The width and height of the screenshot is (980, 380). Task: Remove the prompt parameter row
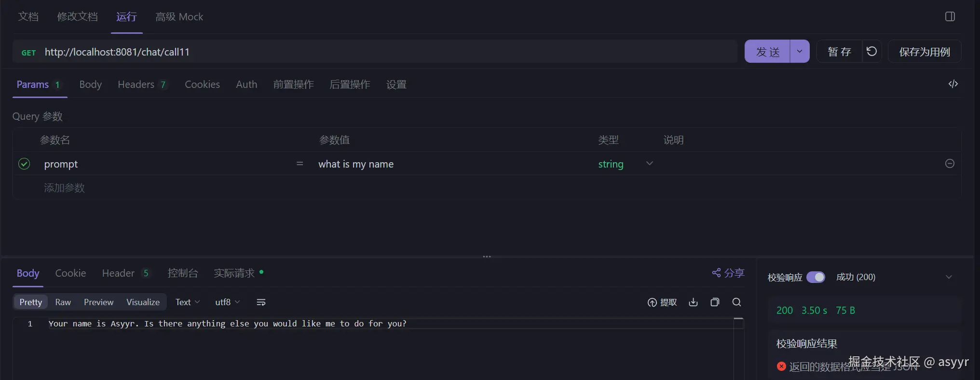tap(950, 164)
